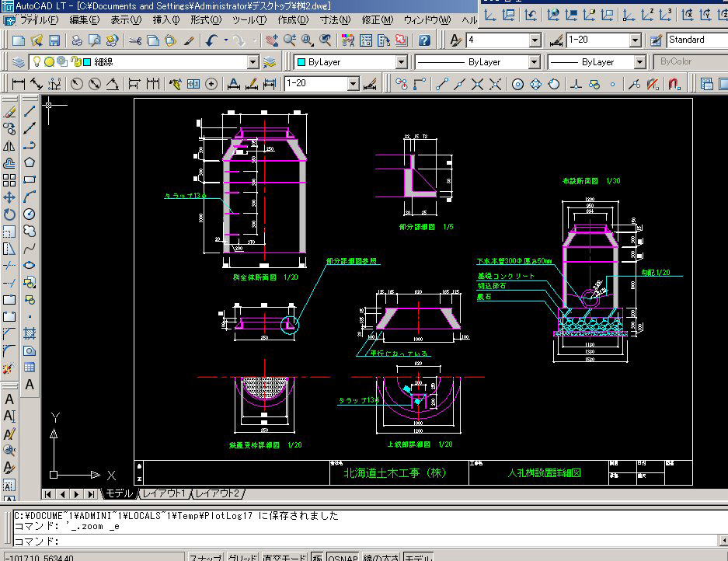The width and height of the screenshot is (728, 561).
Task: Select the Move modify tool
Action: [9, 197]
